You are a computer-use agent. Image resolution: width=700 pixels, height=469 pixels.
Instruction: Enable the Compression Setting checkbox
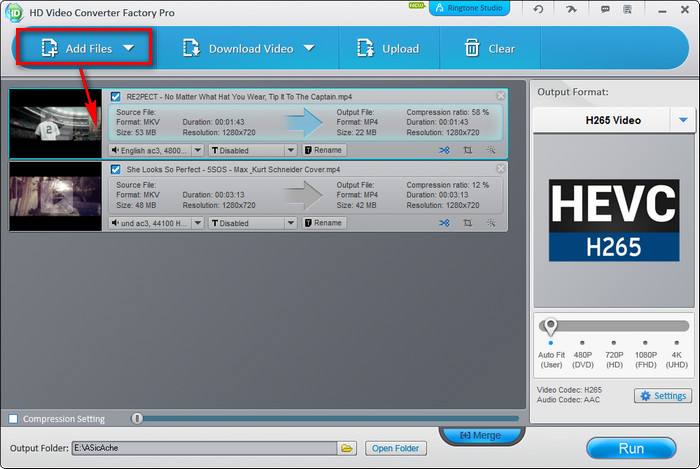click(x=13, y=419)
